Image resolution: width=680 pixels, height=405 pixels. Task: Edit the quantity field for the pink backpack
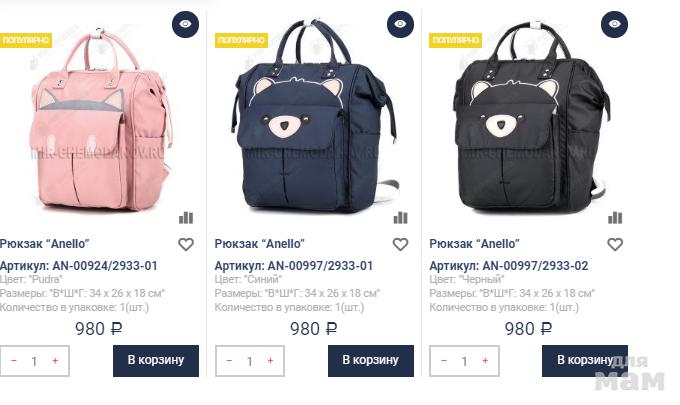pos(34,361)
